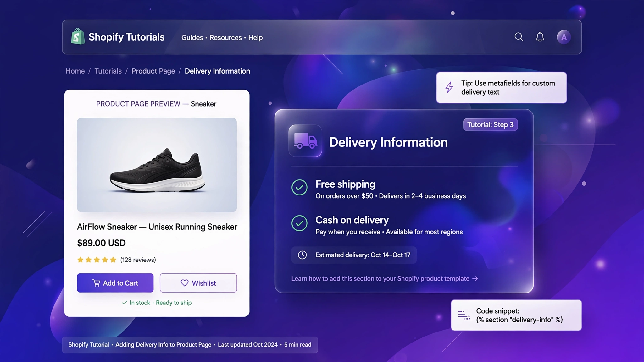Click the 5 min read footer text
This screenshot has width=644, height=362.
coord(297,345)
